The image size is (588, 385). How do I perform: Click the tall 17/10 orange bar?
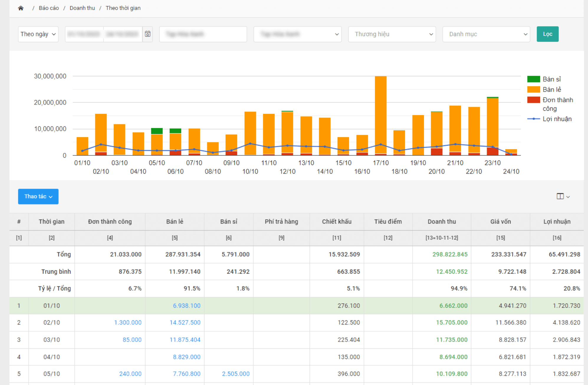tap(380, 112)
